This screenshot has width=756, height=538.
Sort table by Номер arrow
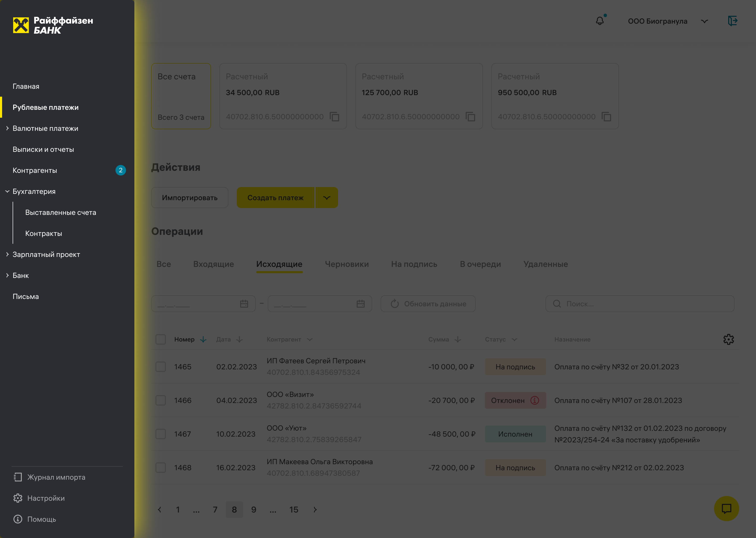click(203, 340)
